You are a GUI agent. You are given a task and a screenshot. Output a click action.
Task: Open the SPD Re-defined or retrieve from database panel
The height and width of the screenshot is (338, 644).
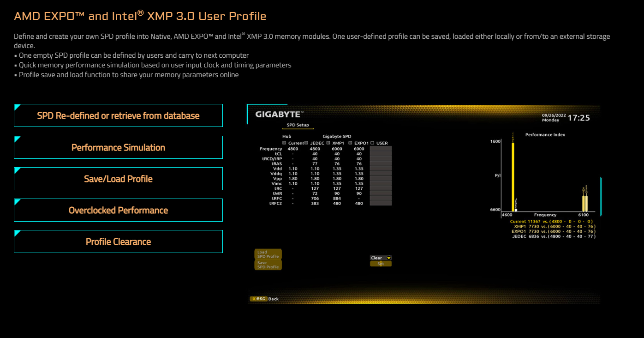pyautogui.click(x=118, y=115)
